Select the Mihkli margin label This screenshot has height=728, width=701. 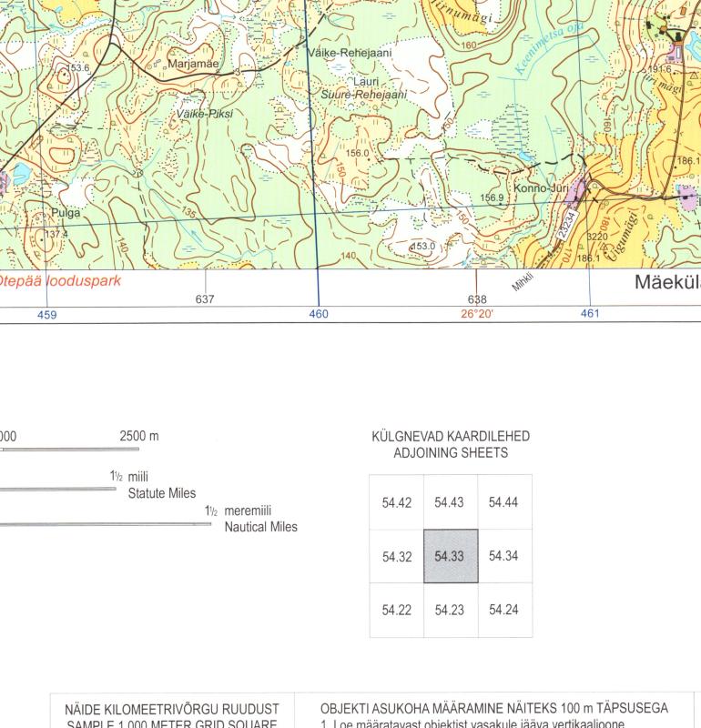click(x=523, y=282)
